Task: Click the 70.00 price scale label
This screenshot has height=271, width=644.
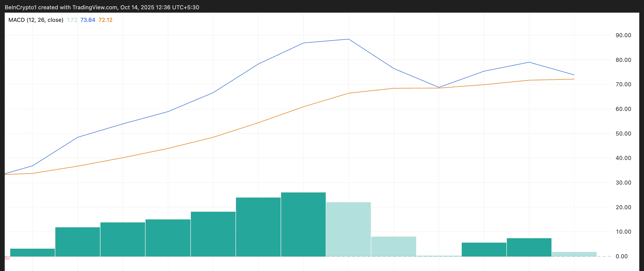Action: 623,85
